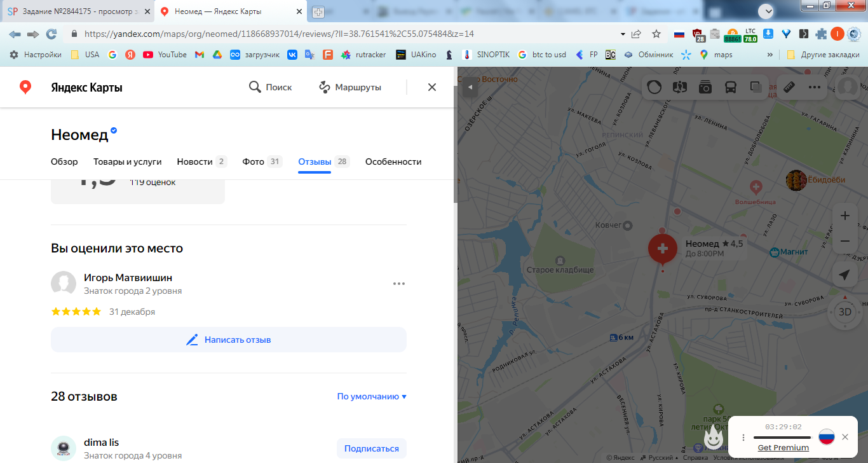
Task: Click Подписаться next to dima lis
Action: pos(371,448)
